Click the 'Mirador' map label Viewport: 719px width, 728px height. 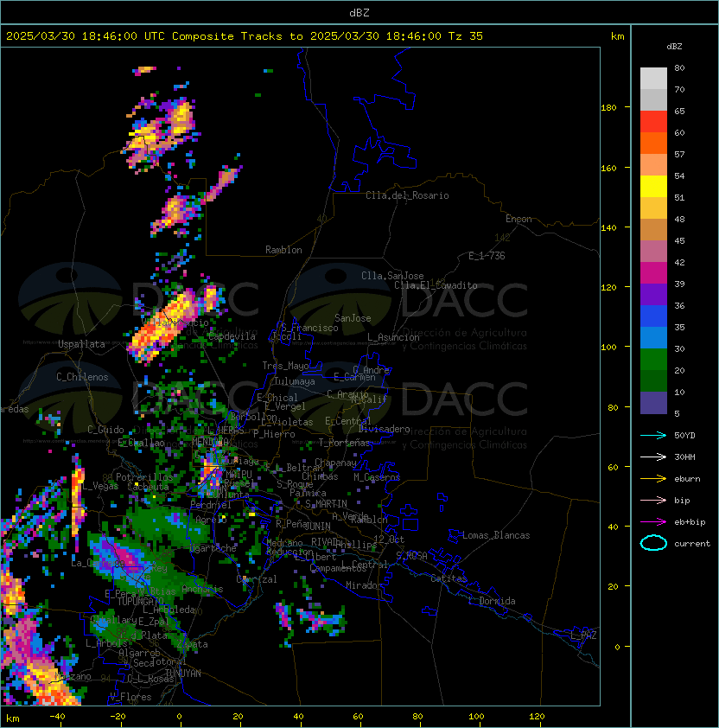pyautogui.click(x=365, y=585)
